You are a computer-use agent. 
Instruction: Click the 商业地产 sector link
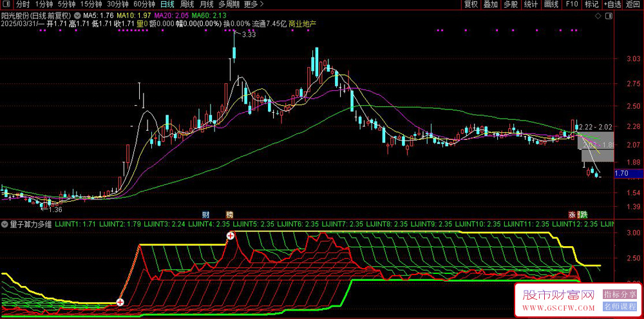coord(302,24)
